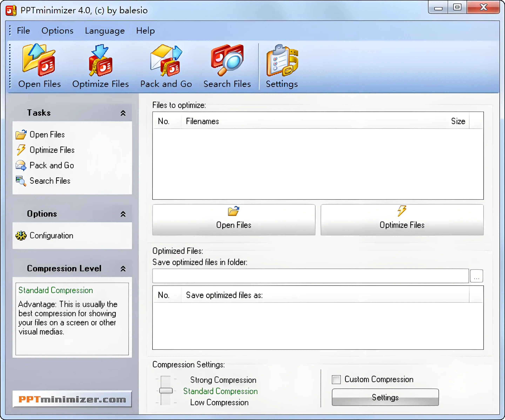Collapse the Options panel section

123,214
